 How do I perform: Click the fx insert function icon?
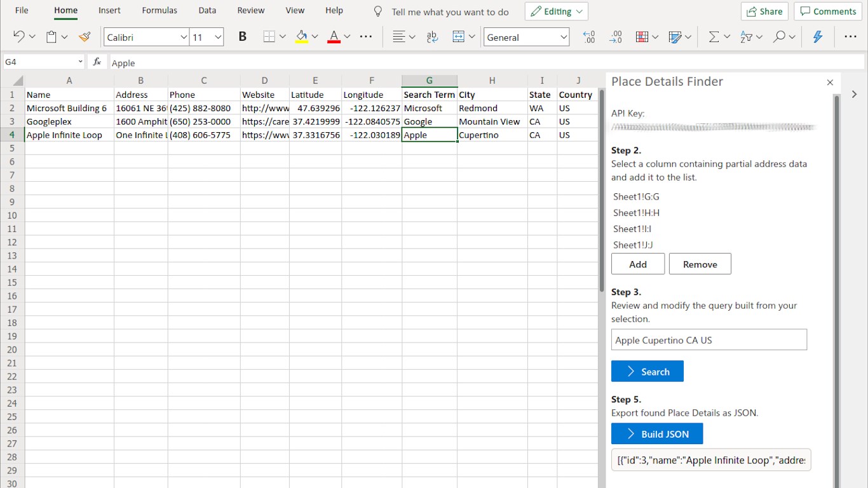tap(97, 62)
